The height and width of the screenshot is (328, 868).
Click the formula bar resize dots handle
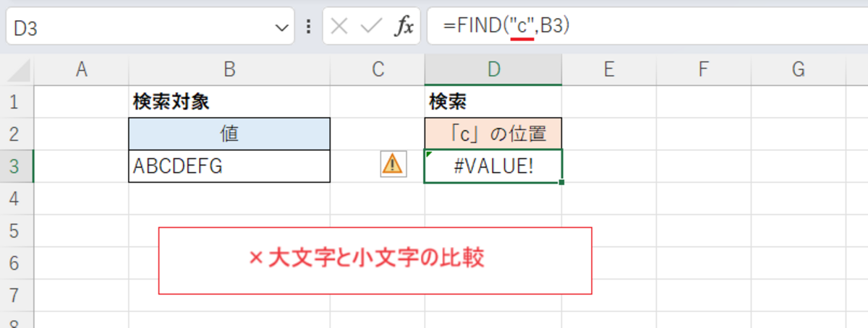click(x=309, y=27)
